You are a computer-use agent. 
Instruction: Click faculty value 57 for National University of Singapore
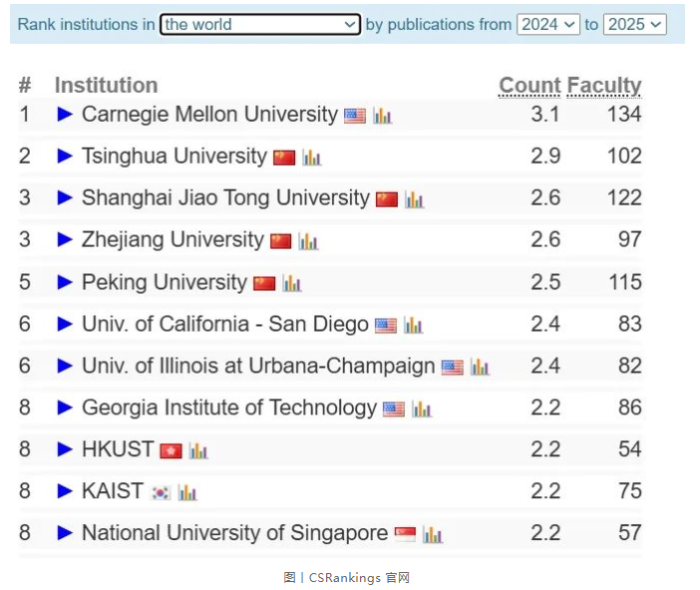coord(630,533)
